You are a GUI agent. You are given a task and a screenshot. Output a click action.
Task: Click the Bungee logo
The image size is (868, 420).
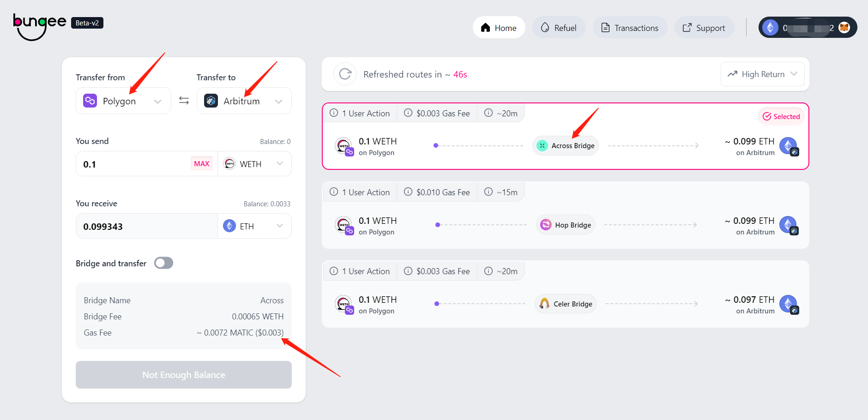coord(40,26)
